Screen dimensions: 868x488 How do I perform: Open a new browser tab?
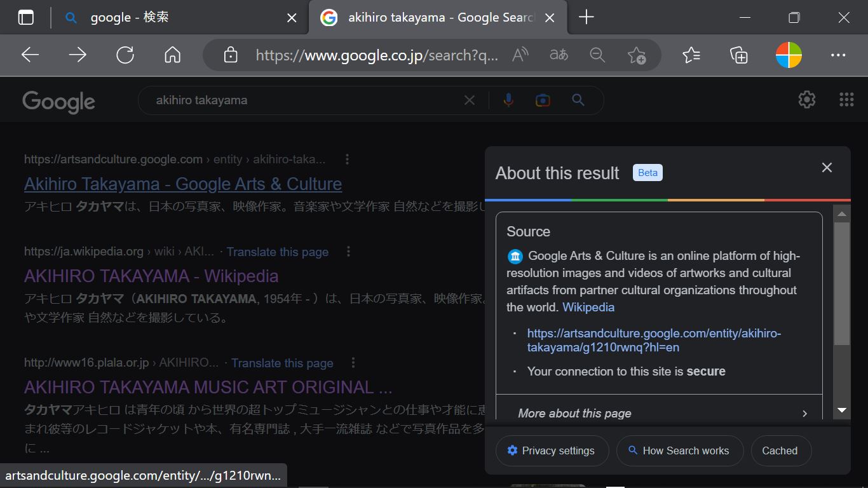[587, 18]
